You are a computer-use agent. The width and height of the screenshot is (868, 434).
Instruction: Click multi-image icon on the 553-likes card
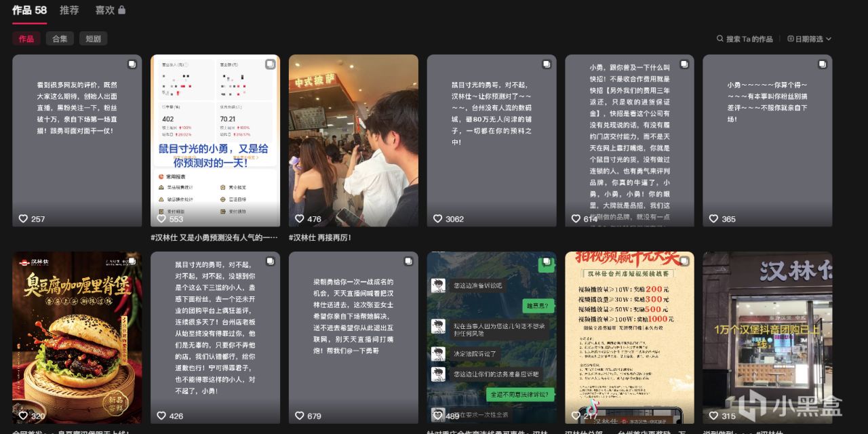click(270, 64)
